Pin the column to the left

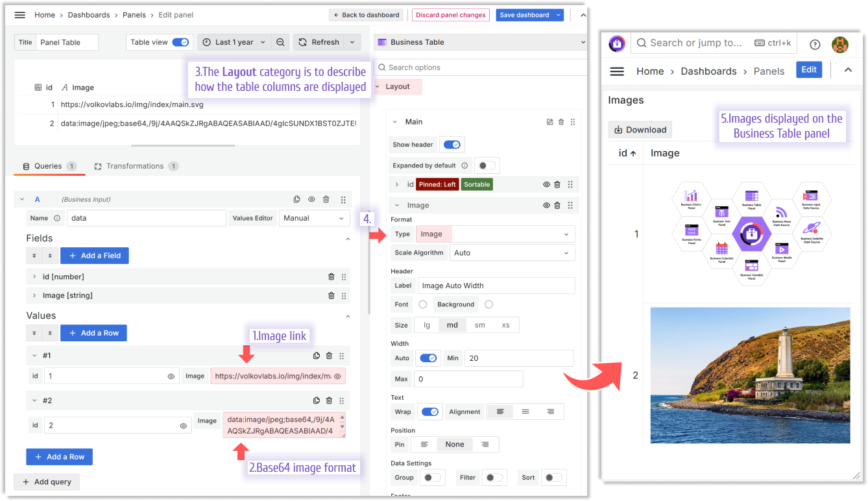[424, 445]
